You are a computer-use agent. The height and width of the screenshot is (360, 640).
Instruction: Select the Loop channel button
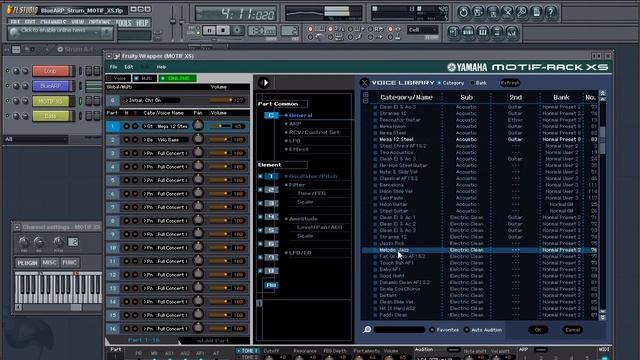click(51, 71)
